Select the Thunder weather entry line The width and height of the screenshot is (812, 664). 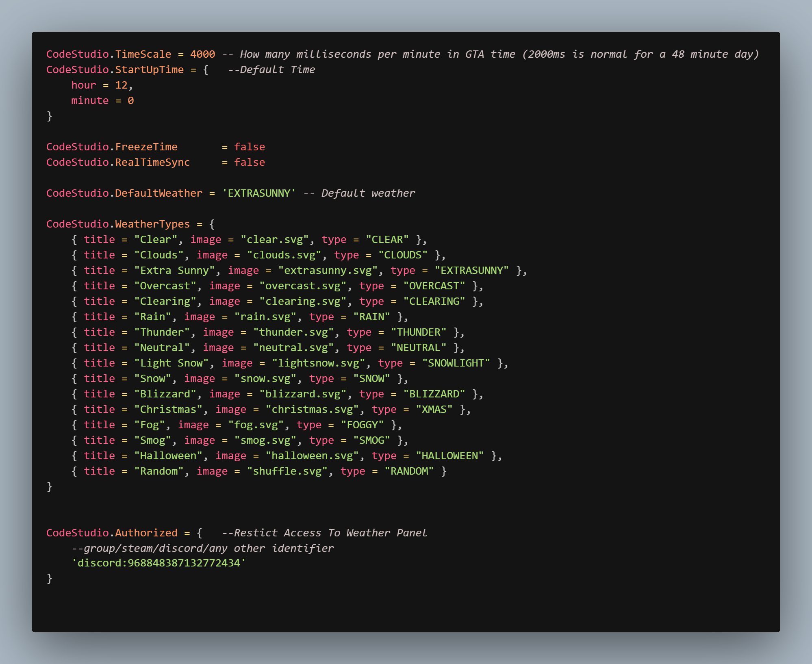(x=268, y=332)
